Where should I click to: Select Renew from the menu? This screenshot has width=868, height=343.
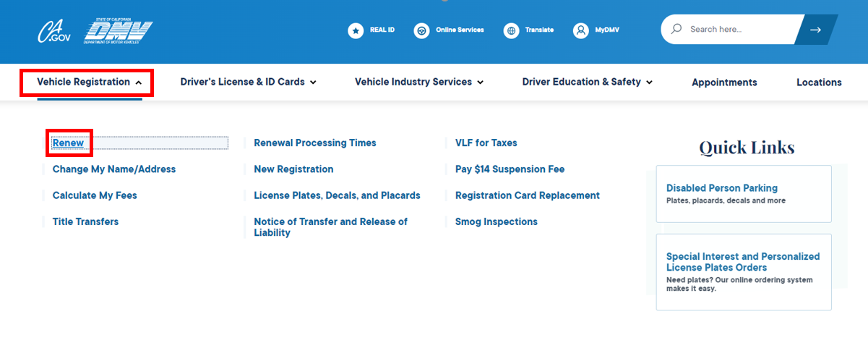[x=68, y=143]
